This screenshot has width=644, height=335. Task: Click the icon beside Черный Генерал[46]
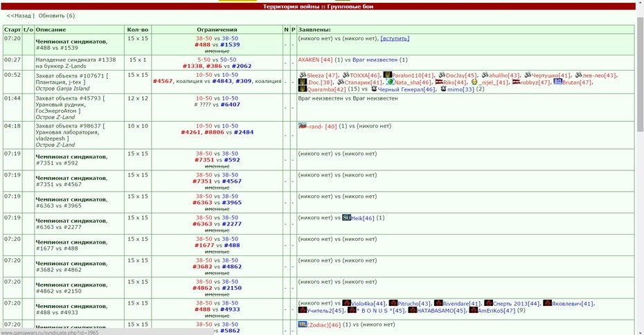point(374,89)
